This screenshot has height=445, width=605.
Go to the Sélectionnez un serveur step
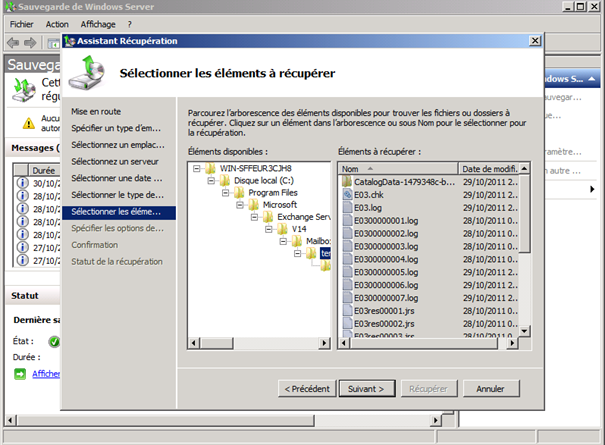click(115, 162)
